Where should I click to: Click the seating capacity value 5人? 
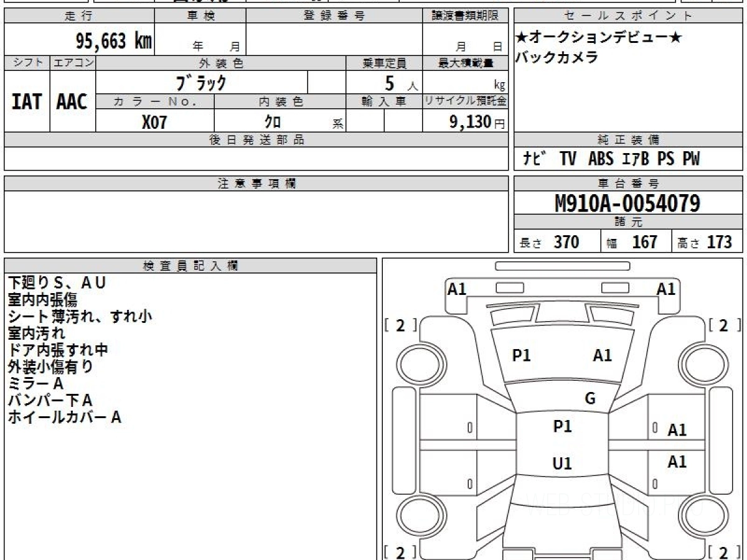[x=400, y=83]
